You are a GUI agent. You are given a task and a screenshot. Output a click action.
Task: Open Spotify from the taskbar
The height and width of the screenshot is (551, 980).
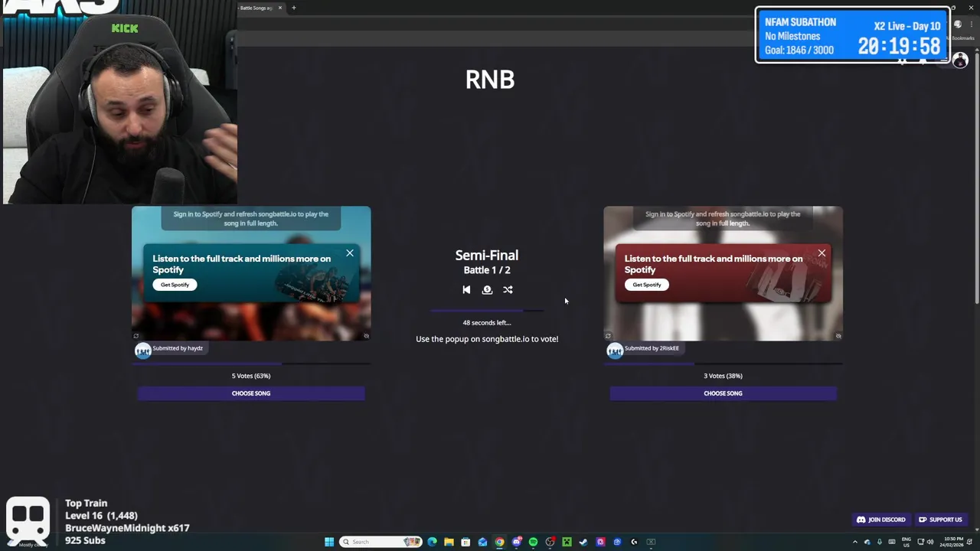tap(533, 542)
